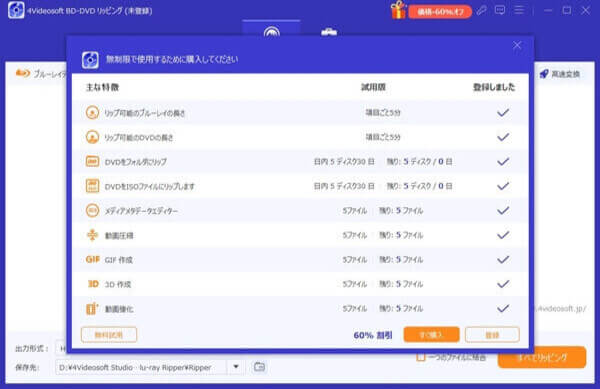Click the 60% off price badge
The image size is (600, 389).
tap(440, 12)
